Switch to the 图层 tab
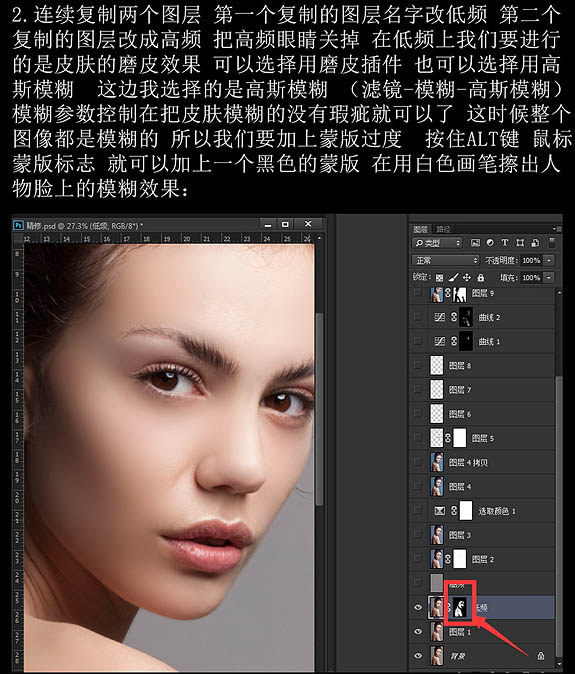575x674 pixels. click(x=420, y=229)
